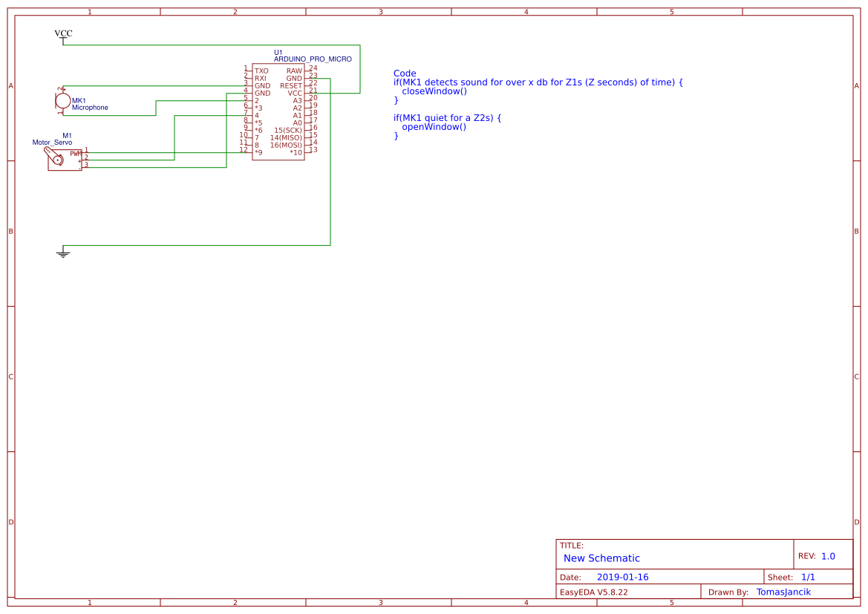
Task: Click the *3 pin label
Action: pos(258,108)
